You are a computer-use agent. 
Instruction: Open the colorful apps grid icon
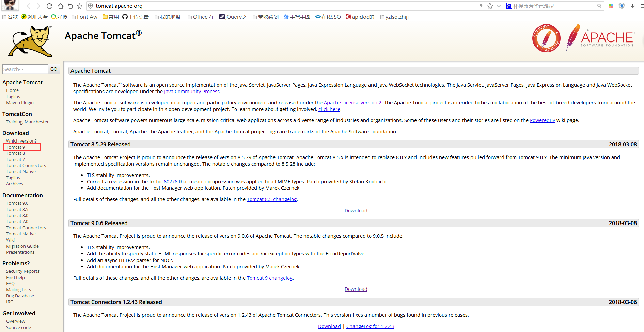611,6
